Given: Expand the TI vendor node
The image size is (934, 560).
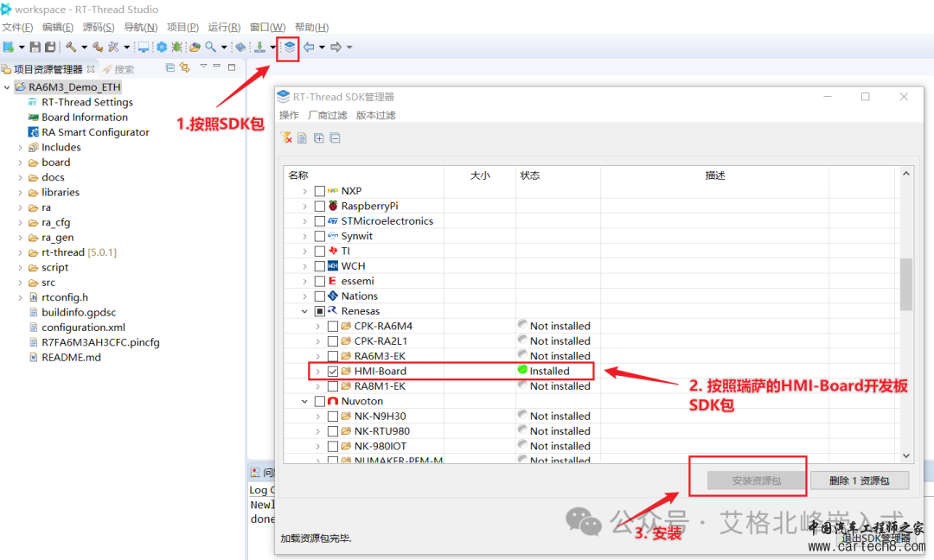Looking at the screenshot, I should pos(304,251).
